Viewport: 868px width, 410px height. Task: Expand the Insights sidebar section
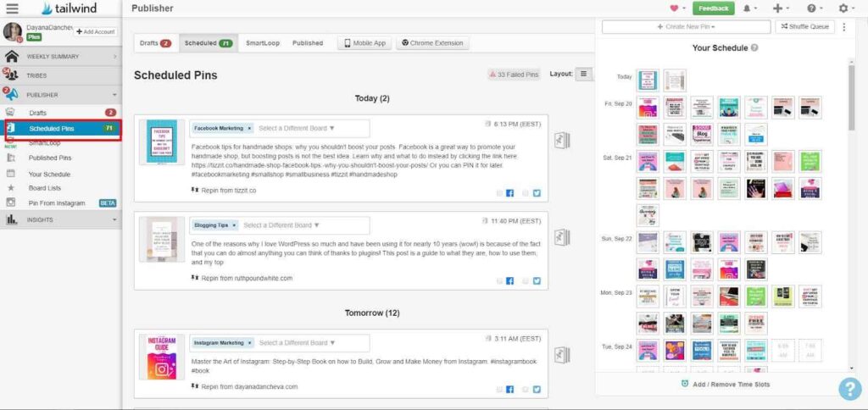point(61,219)
